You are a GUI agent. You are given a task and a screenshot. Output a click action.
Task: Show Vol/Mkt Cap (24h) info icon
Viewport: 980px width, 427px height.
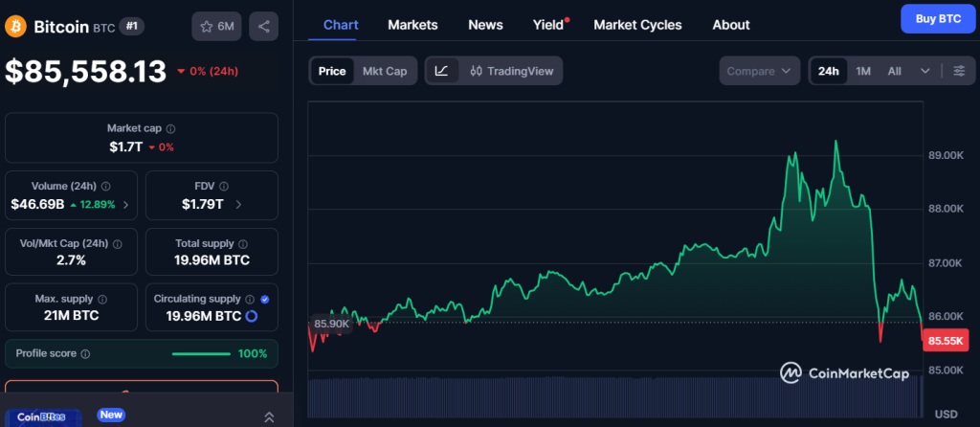[x=117, y=244]
